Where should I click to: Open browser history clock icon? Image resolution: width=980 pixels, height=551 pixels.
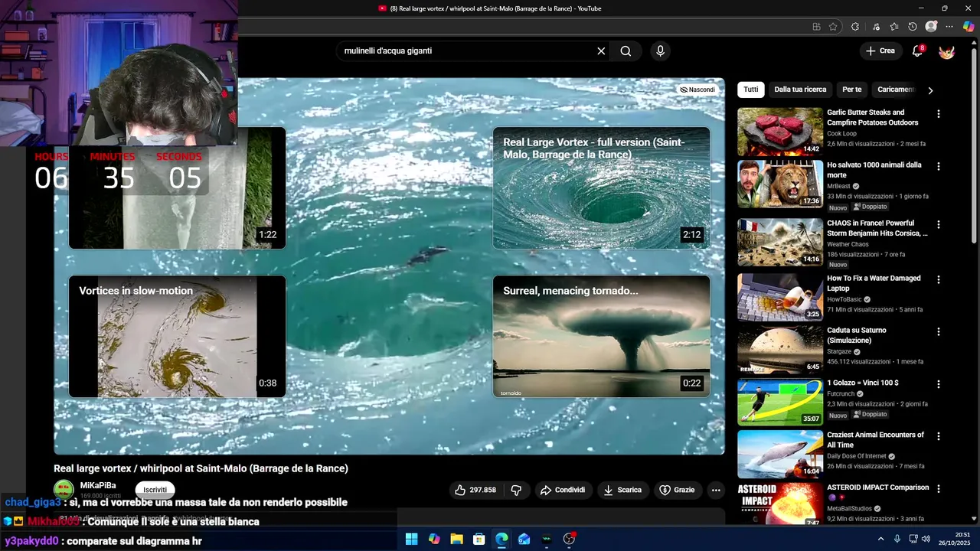[x=913, y=27]
